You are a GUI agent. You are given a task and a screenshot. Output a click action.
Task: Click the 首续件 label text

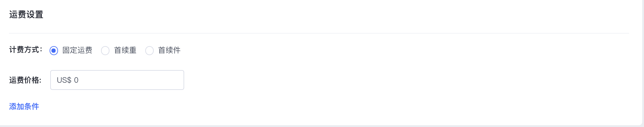[x=169, y=50]
